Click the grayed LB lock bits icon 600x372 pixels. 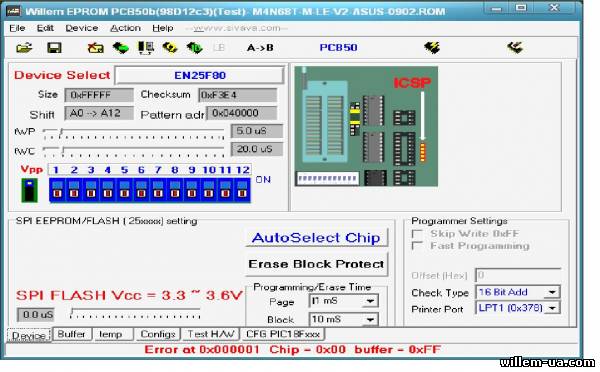[219, 47]
